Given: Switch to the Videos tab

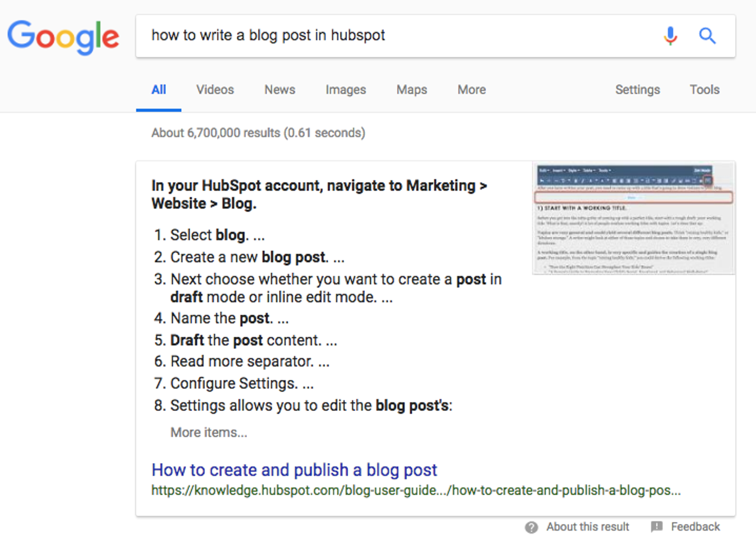Looking at the screenshot, I should click(x=215, y=90).
